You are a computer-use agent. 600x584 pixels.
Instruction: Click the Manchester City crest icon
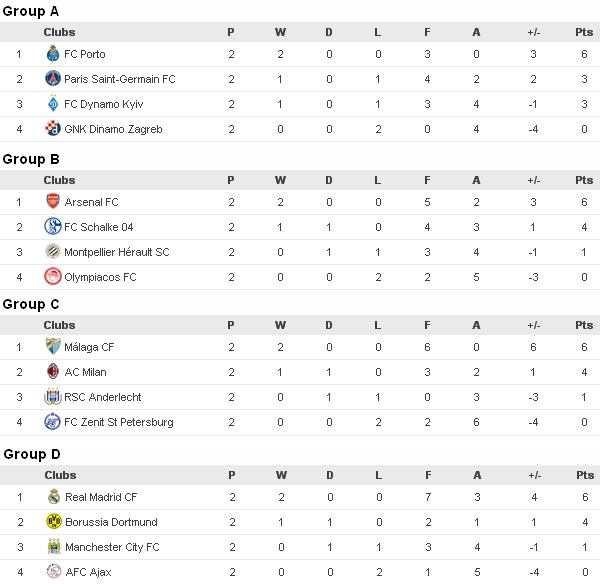tap(53, 547)
